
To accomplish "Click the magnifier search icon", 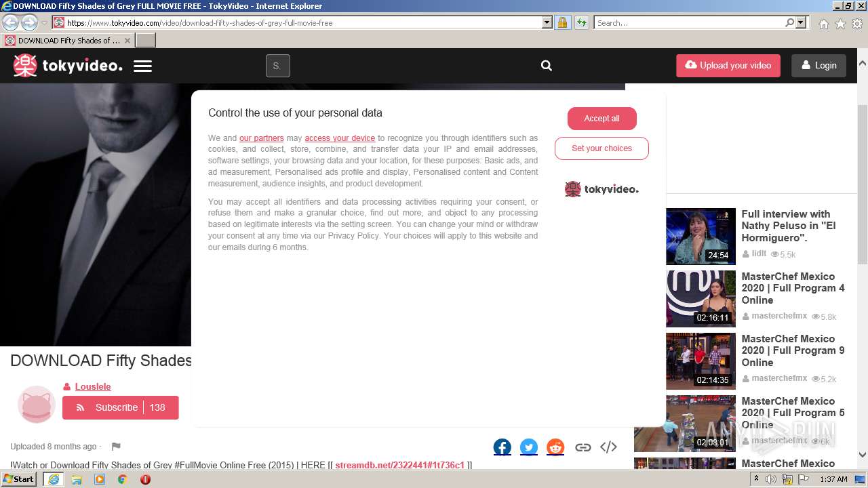I will (547, 66).
